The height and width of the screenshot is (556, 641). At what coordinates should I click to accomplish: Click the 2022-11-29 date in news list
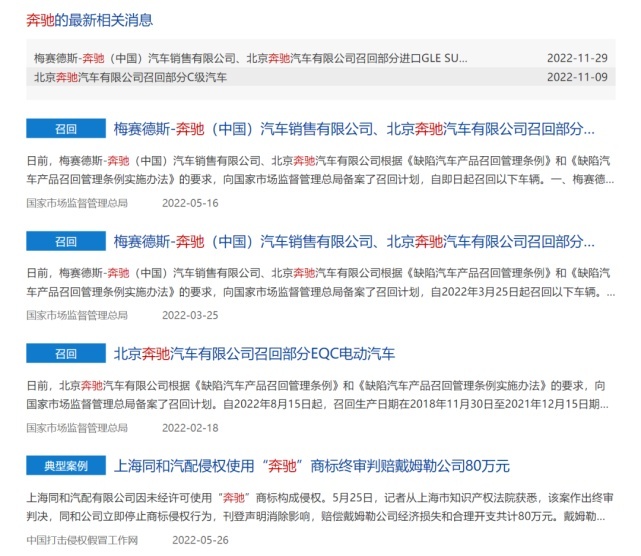(x=577, y=58)
